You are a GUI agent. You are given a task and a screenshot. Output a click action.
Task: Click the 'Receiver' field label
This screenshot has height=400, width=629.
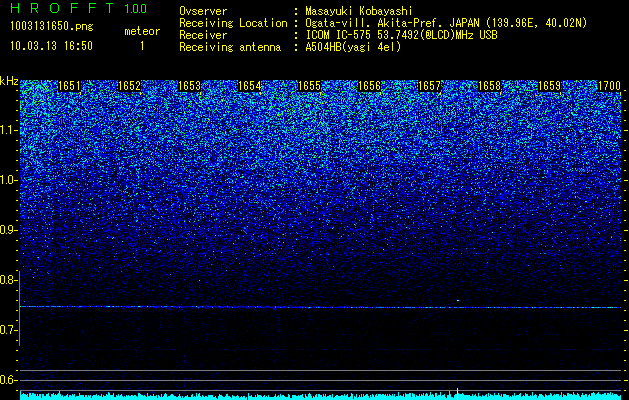(203, 35)
